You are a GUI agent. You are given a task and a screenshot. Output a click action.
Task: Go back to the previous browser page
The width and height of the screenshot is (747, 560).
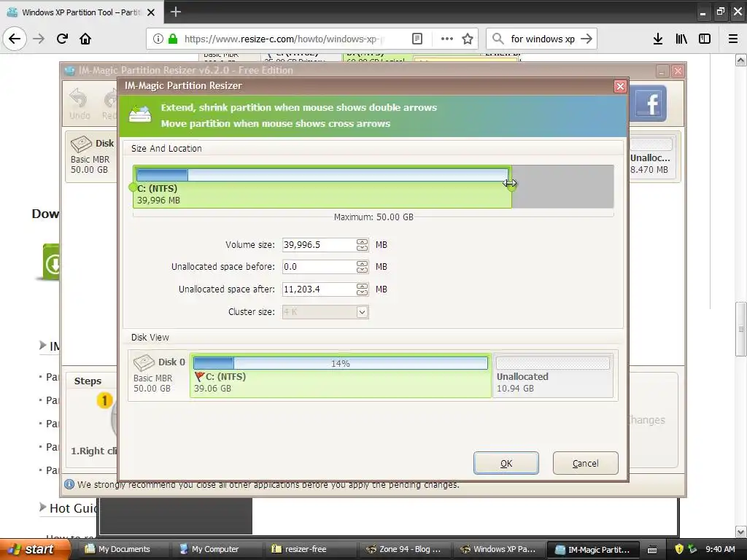point(15,39)
